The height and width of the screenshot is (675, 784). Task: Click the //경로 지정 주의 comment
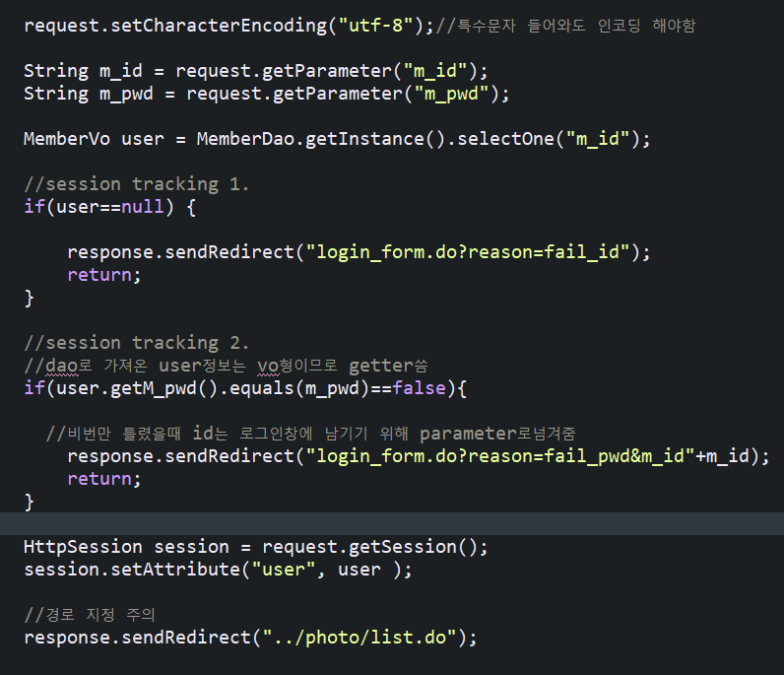coord(90,615)
